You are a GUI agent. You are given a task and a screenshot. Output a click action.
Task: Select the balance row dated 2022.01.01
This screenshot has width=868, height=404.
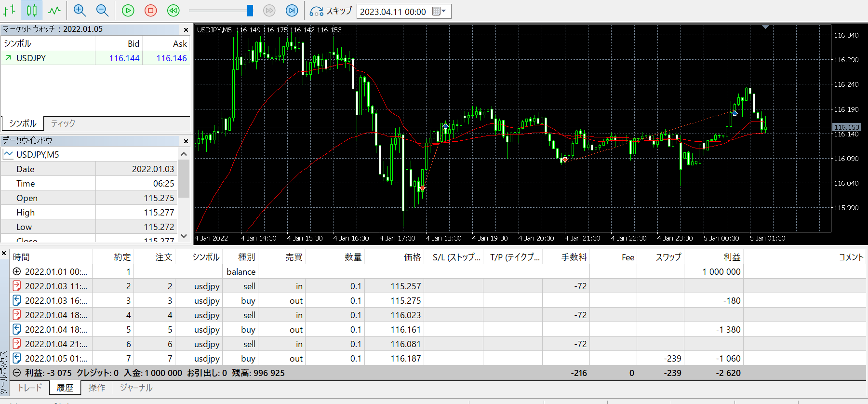tap(438, 272)
